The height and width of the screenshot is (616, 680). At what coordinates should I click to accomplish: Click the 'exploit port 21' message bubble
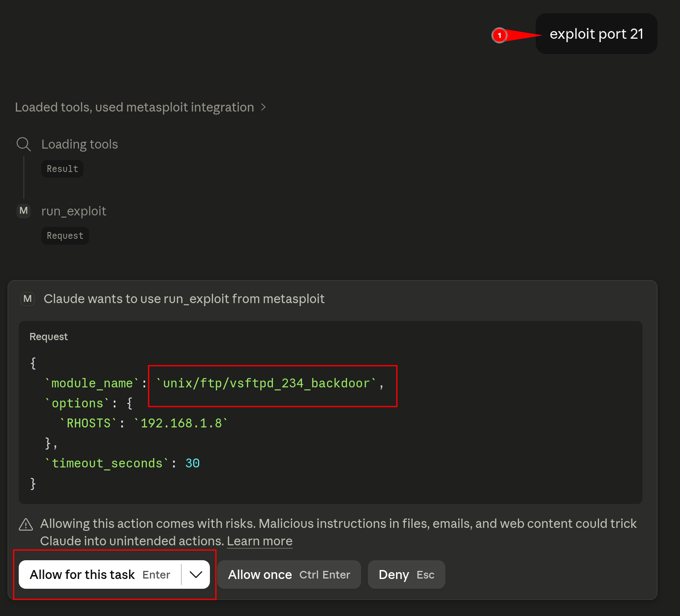[x=597, y=34]
